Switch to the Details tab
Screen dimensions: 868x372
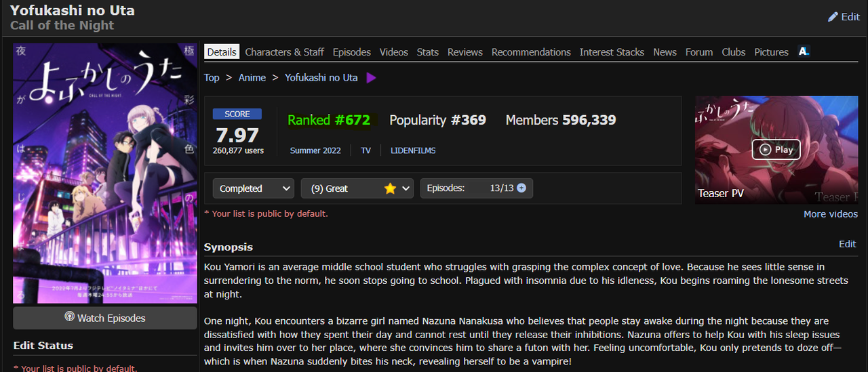pos(222,52)
